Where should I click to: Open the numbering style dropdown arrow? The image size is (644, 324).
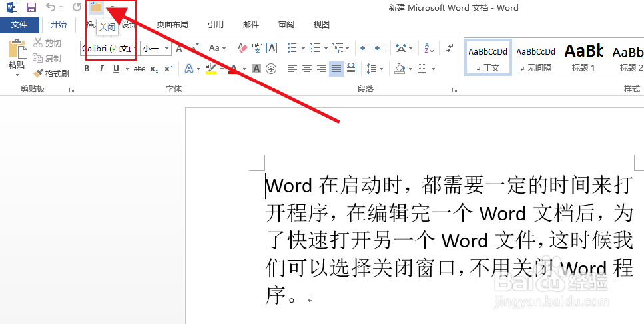coord(326,49)
